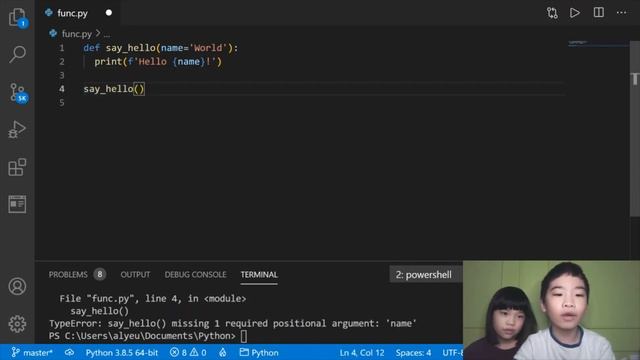Open the Manage gear icon
Viewport: 640px width, 360px height.
click(x=17, y=324)
